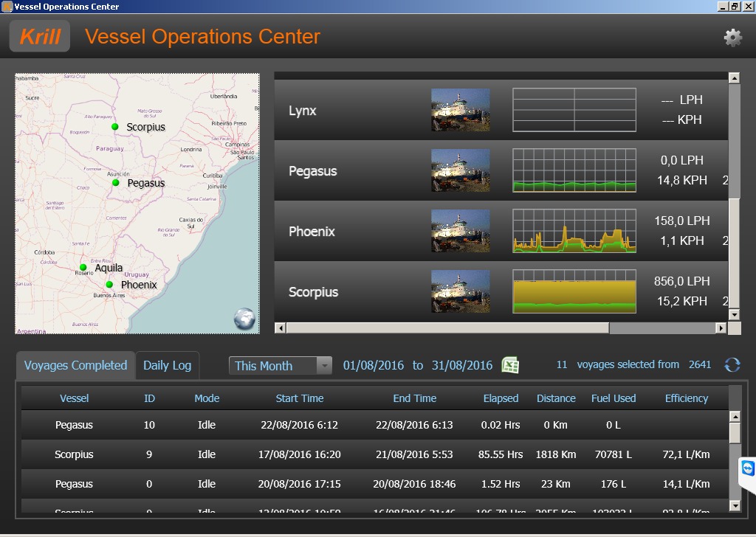Sort by the Efficiency column header

(686, 398)
